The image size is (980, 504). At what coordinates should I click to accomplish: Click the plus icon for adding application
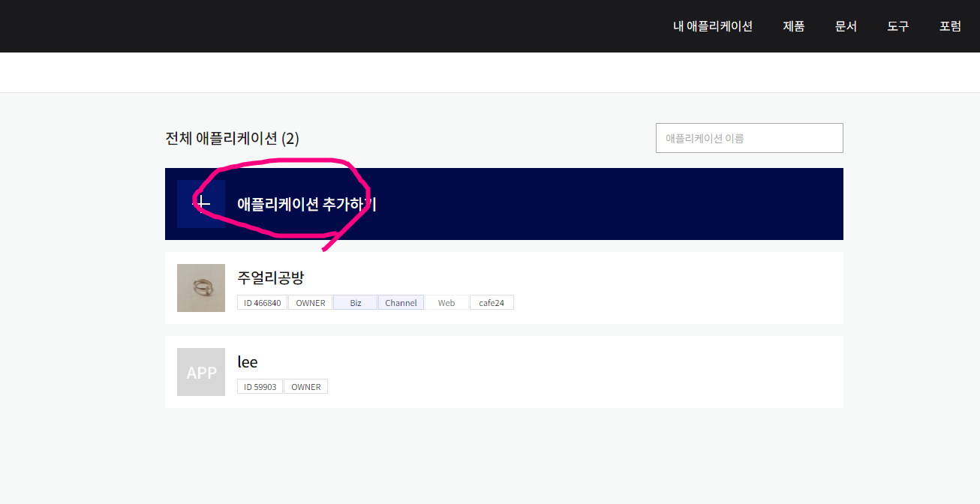coord(201,204)
